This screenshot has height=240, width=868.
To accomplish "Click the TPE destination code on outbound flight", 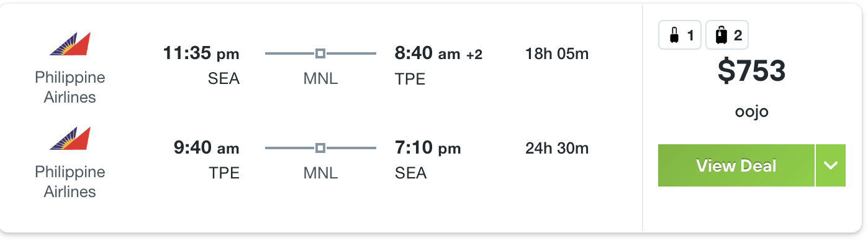I will coord(410,79).
